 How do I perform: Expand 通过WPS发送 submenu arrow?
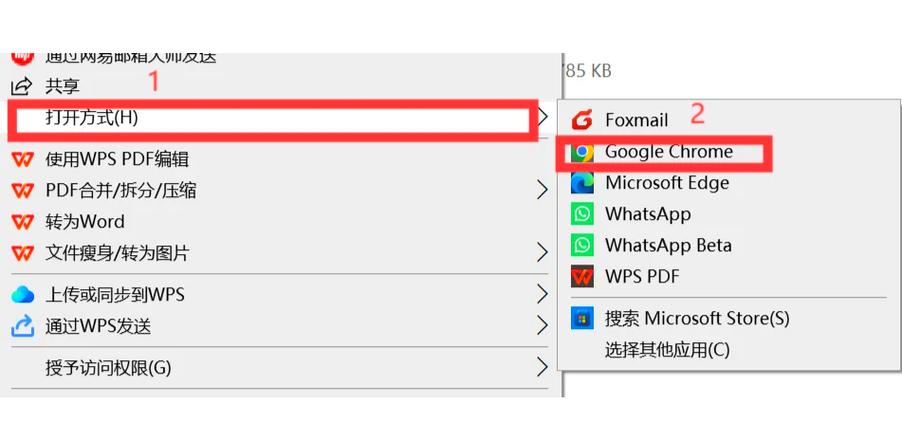click(542, 327)
